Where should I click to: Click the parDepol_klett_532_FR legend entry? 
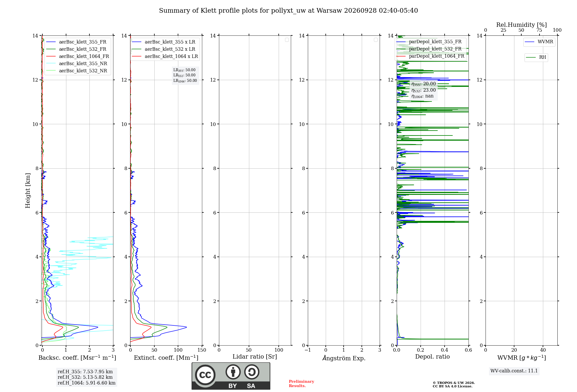tap(429, 49)
